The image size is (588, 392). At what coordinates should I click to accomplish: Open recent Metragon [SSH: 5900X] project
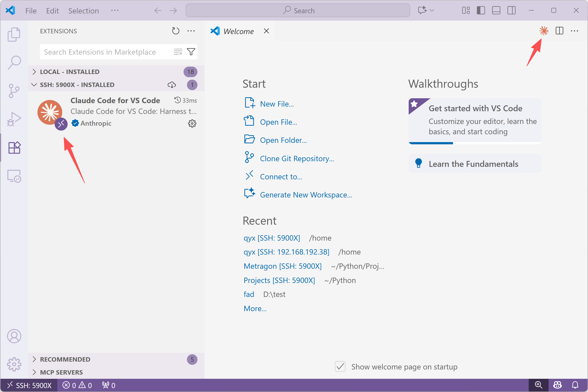pyautogui.click(x=283, y=266)
